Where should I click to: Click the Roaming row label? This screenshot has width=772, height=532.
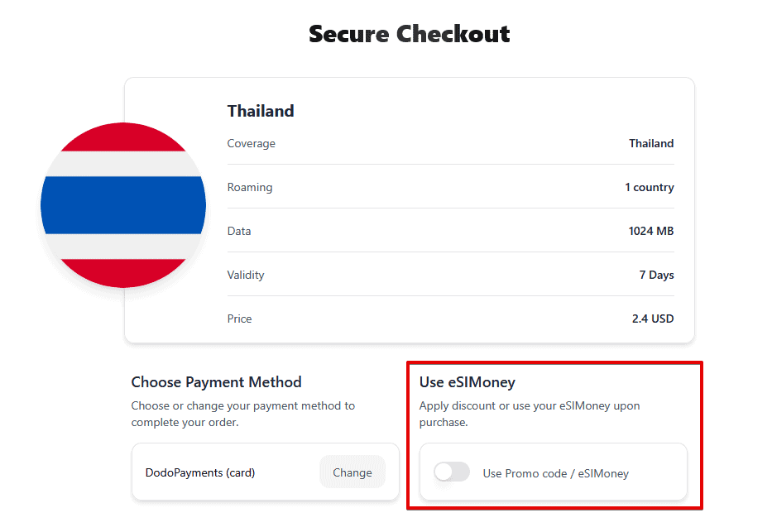pos(250,187)
